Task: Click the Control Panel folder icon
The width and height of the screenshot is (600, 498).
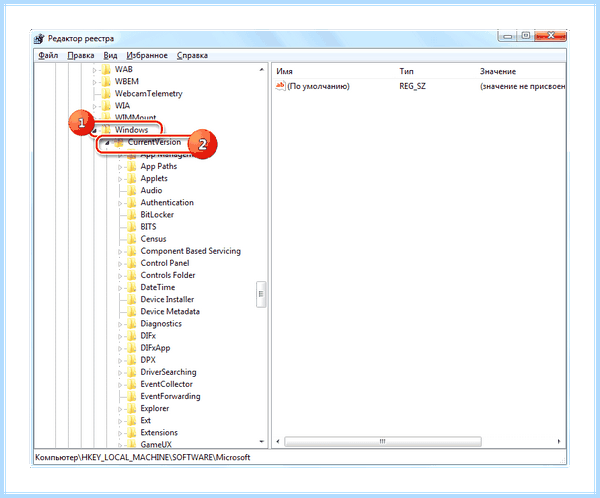Action: (132, 263)
